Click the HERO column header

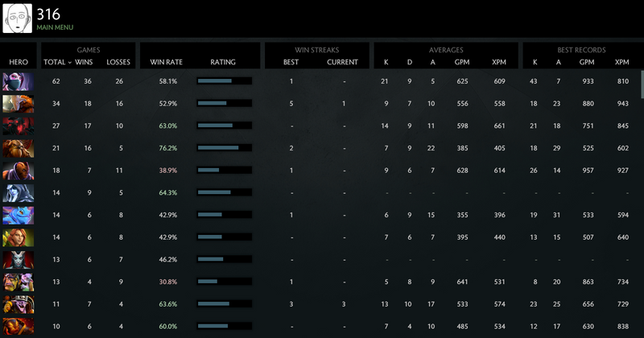click(18, 62)
